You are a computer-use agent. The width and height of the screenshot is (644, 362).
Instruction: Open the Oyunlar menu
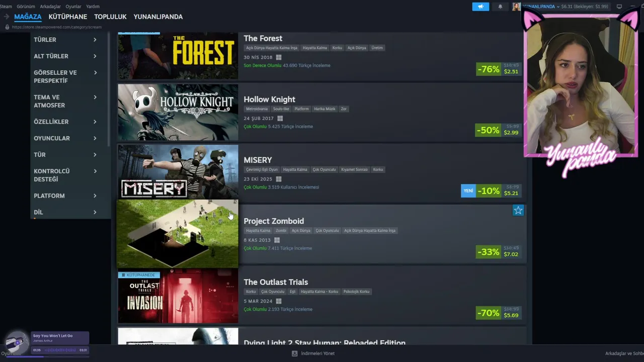pyautogui.click(x=73, y=7)
